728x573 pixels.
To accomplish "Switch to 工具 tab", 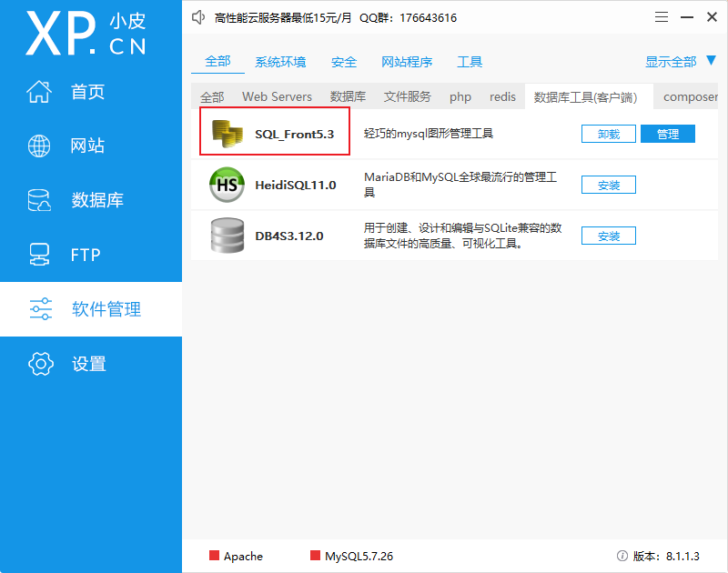I will (x=470, y=62).
